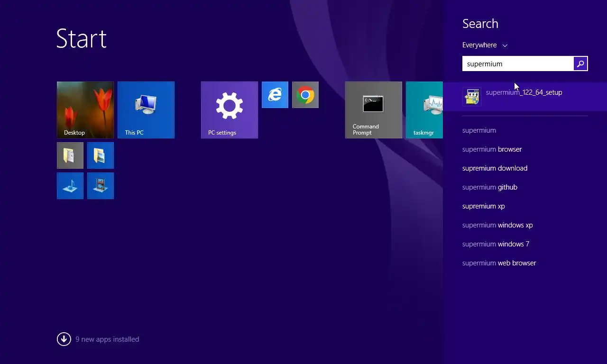Expand the Everywhere search scope dropdown
Image resolution: width=607 pixels, height=364 pixels.
485,45
